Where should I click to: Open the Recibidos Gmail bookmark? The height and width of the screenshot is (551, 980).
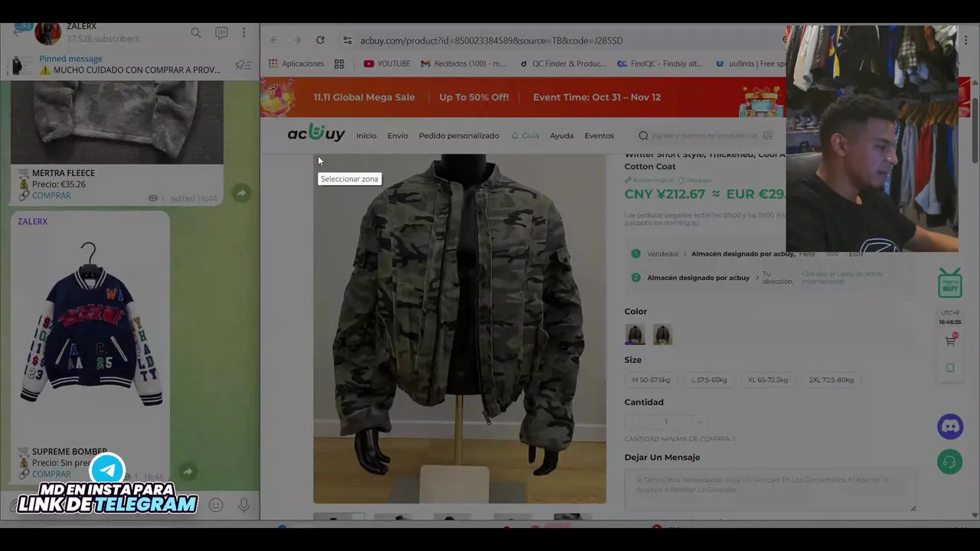click(x=464, y=64)
